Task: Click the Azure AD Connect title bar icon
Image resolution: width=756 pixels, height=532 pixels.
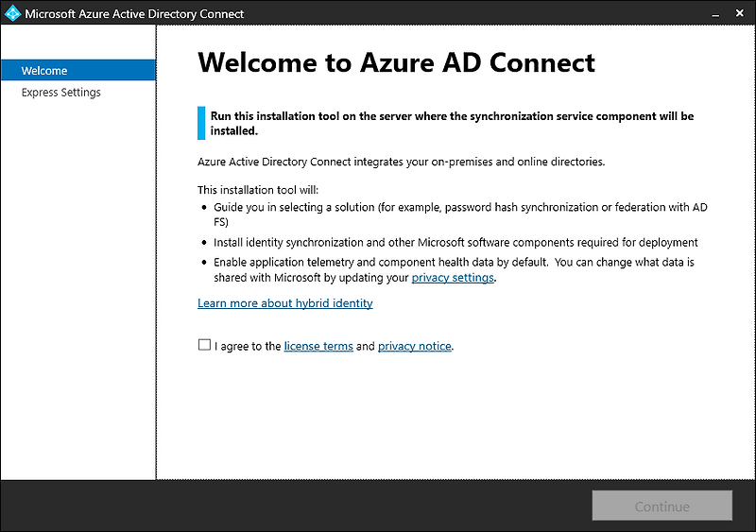Action: (12, 13)
